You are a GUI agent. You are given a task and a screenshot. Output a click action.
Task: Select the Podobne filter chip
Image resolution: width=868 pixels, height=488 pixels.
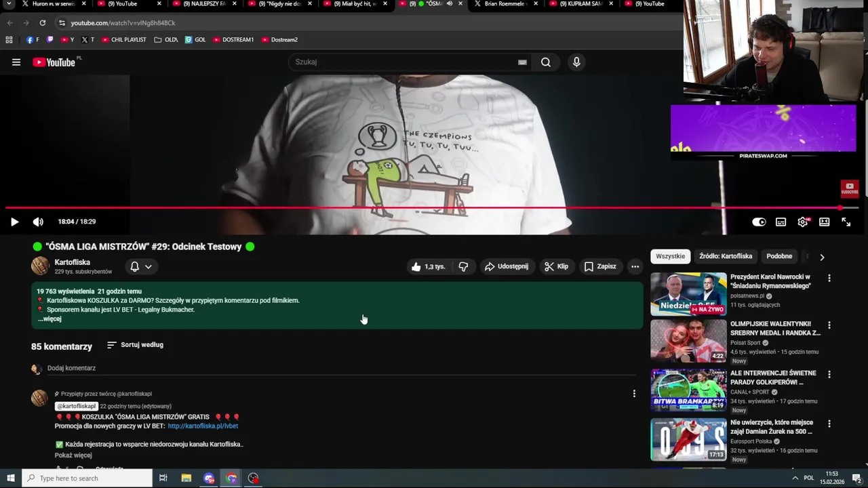point(779,256)
